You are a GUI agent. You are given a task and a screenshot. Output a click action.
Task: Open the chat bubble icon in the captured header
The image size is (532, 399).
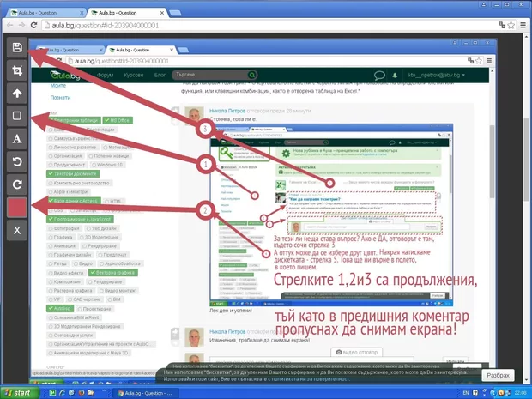click(x=379, y=75)
